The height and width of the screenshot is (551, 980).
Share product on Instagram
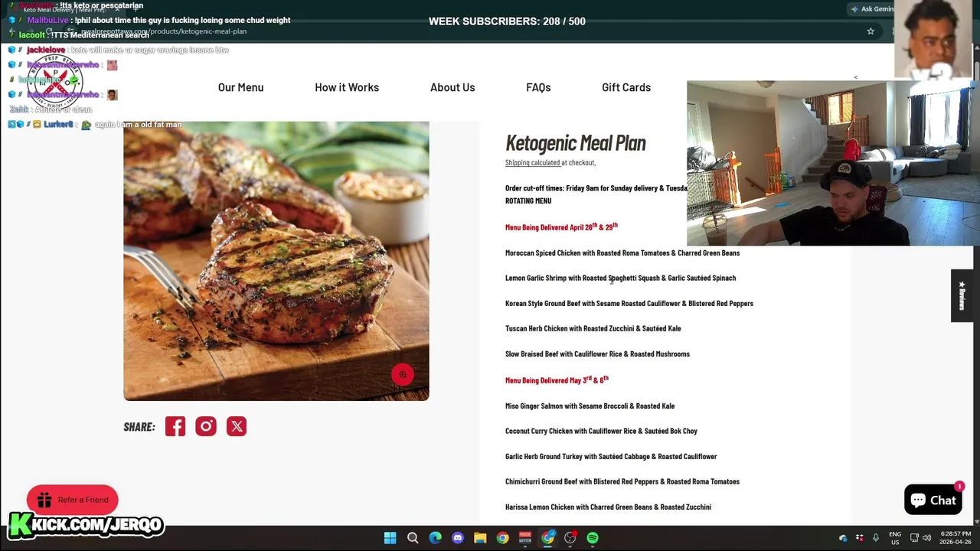206,426
